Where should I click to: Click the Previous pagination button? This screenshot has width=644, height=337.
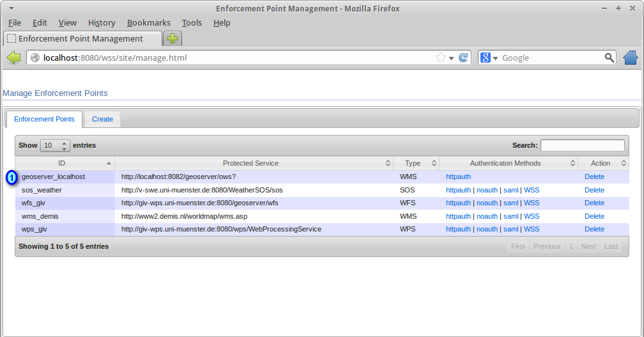[547, 247]
